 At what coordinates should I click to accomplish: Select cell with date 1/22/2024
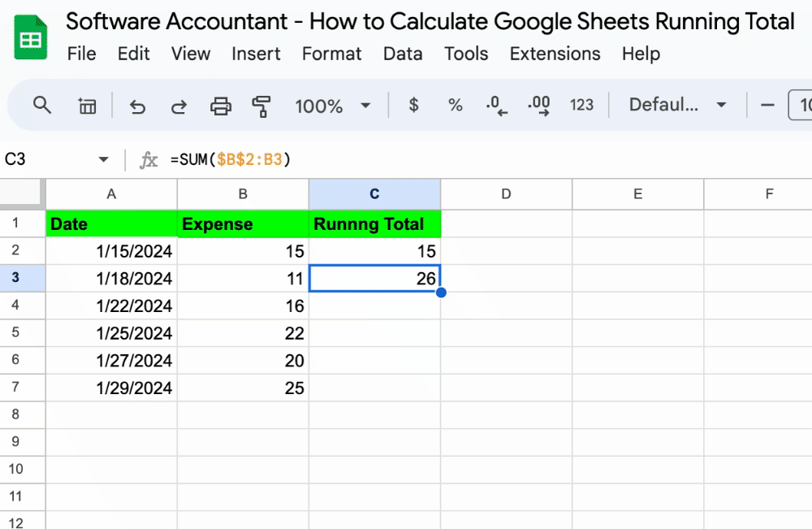[x=111, y=306]
